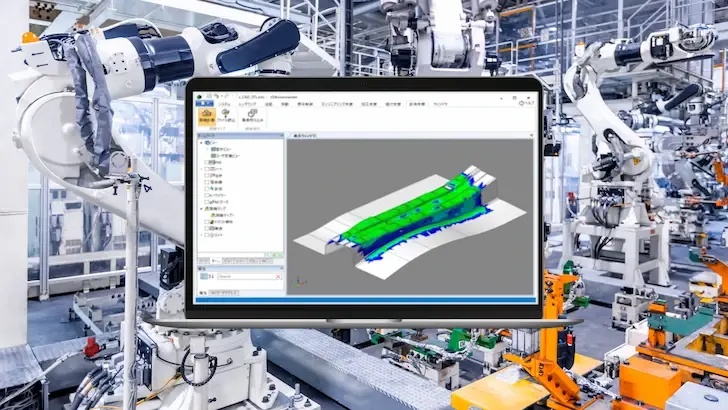Tick the checkbox on the green-arrow icon row

click(x=207, y=189)
